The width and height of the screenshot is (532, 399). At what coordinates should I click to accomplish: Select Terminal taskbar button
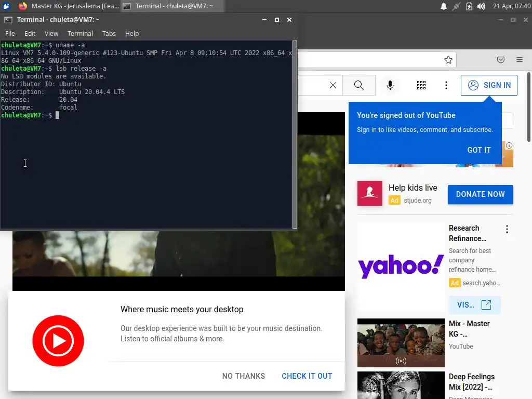pyautogui.click(x=172, y=6)
